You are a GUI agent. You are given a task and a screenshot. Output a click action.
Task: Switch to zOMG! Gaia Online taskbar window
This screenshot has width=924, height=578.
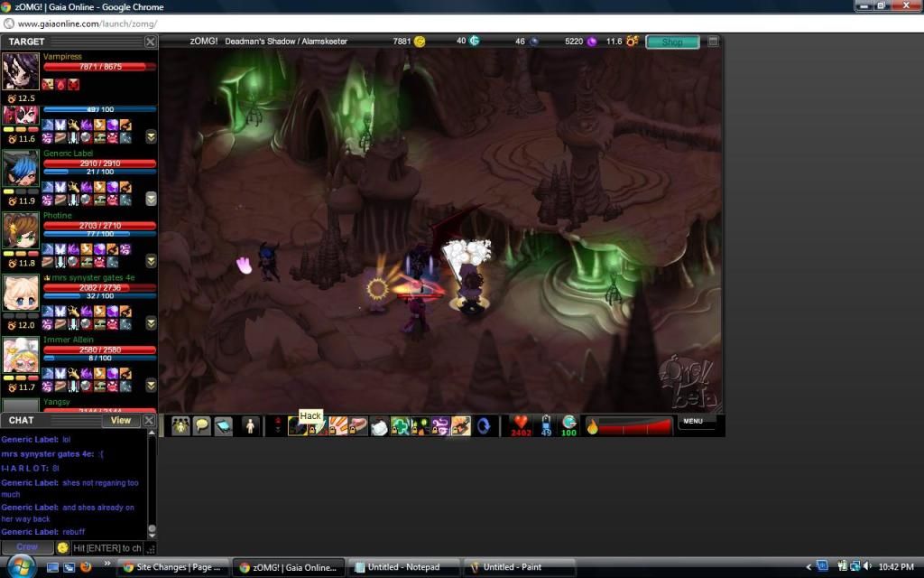pos(288,567)
